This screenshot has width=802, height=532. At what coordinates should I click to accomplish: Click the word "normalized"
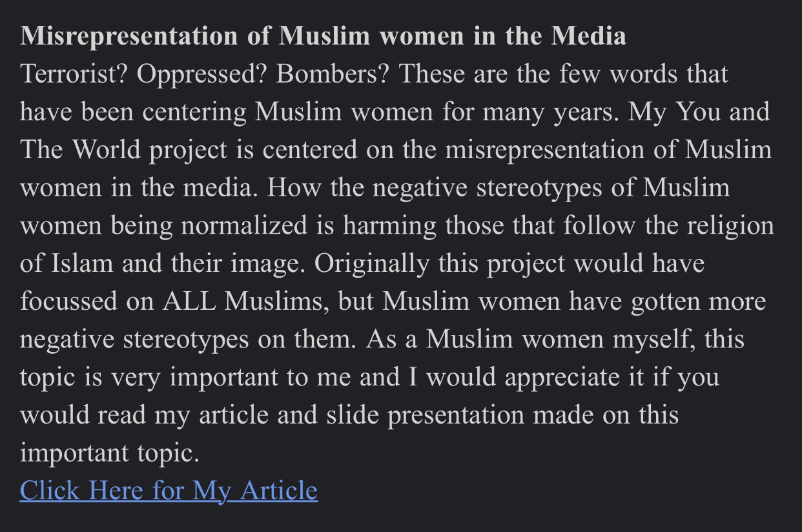[244, 226]
